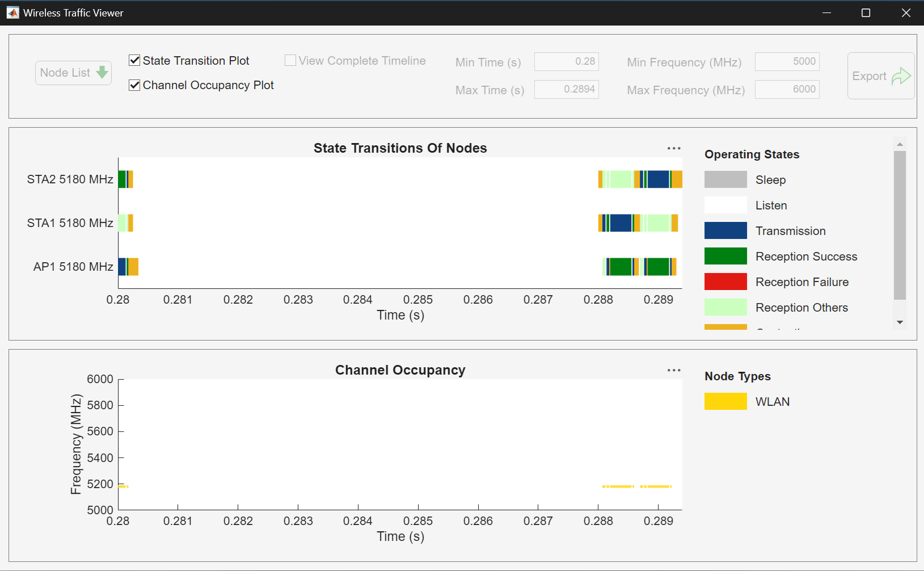Click the Export button label
Viewport: 924px width, 571px height.
click(x=869, y=76)
